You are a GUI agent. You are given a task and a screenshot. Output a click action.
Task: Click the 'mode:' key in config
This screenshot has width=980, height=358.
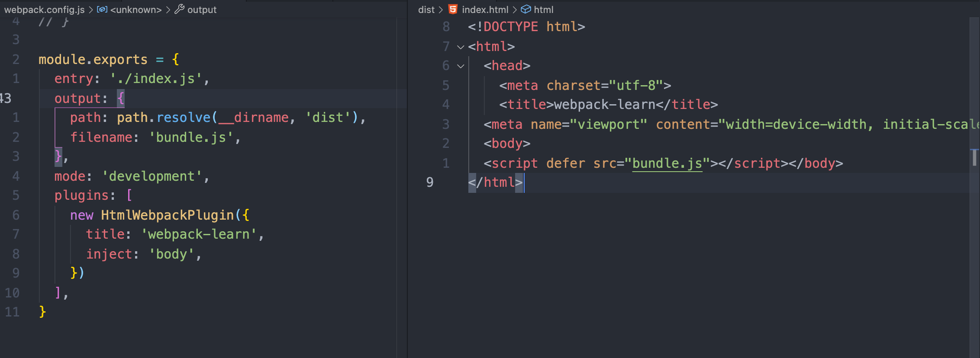click(x=73, y=176)
